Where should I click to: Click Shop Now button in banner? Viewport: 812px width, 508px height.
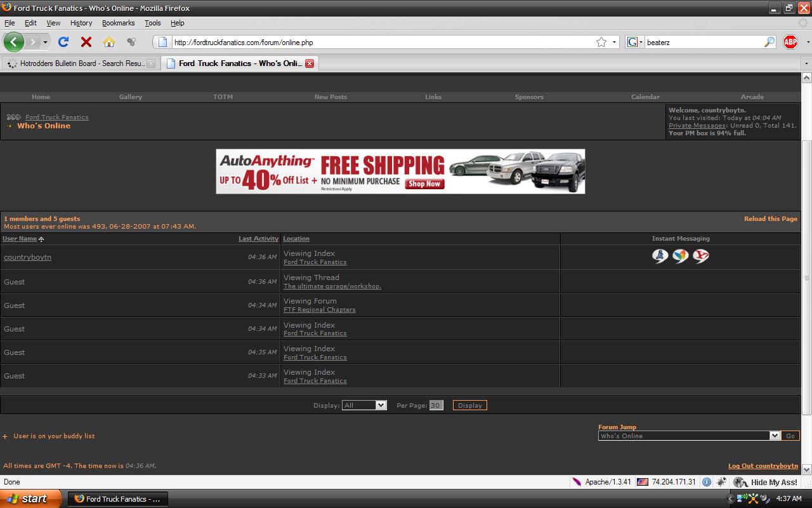[x=424, y=184]
